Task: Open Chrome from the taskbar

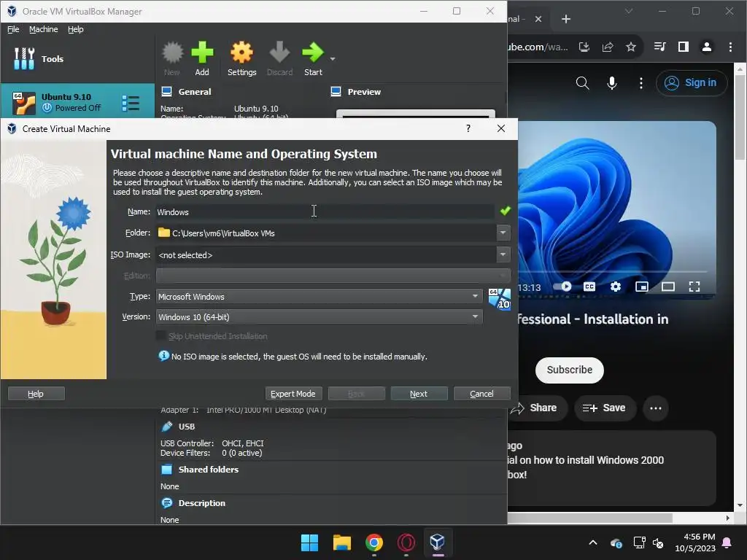Action: coord(374,542)
